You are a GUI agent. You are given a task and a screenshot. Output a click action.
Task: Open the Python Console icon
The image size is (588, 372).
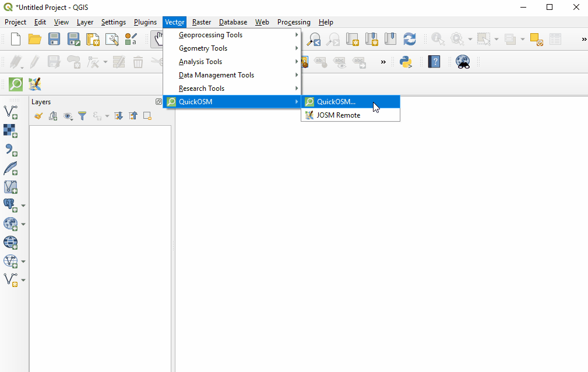coord(406,62)
